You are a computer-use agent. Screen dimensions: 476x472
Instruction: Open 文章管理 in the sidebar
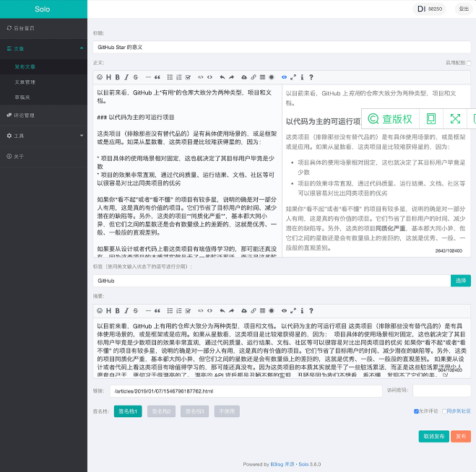[43, 82]
